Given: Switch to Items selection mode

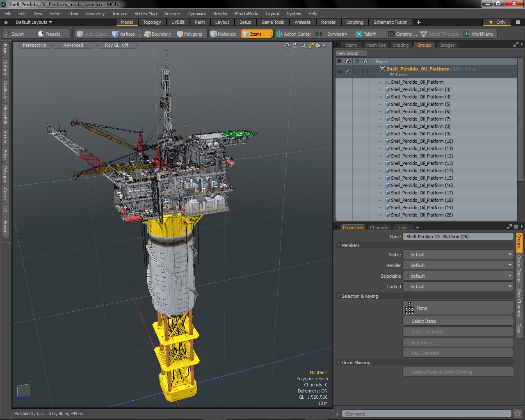Looking at the screenshot, I should (x=257, y=34).
